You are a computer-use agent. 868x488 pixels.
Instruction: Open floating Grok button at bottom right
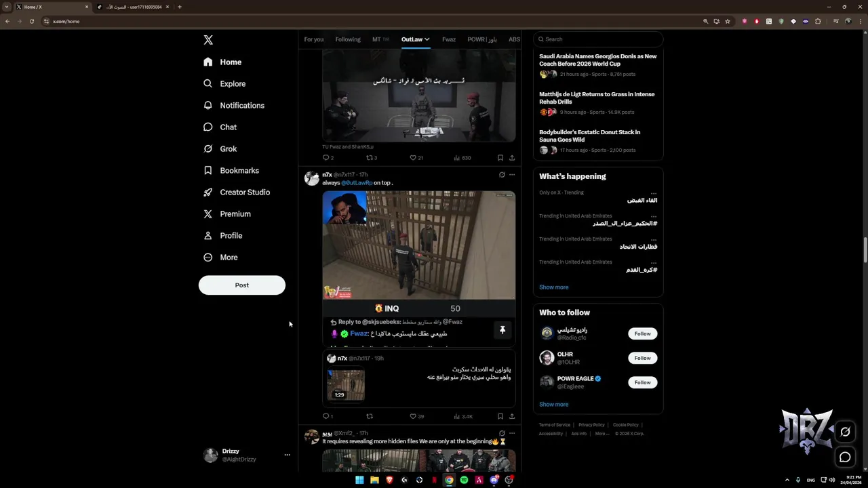point(845,432)
